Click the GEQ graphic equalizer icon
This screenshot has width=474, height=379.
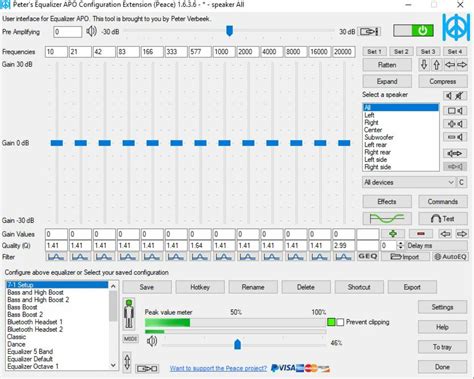[x=368, y=256]
